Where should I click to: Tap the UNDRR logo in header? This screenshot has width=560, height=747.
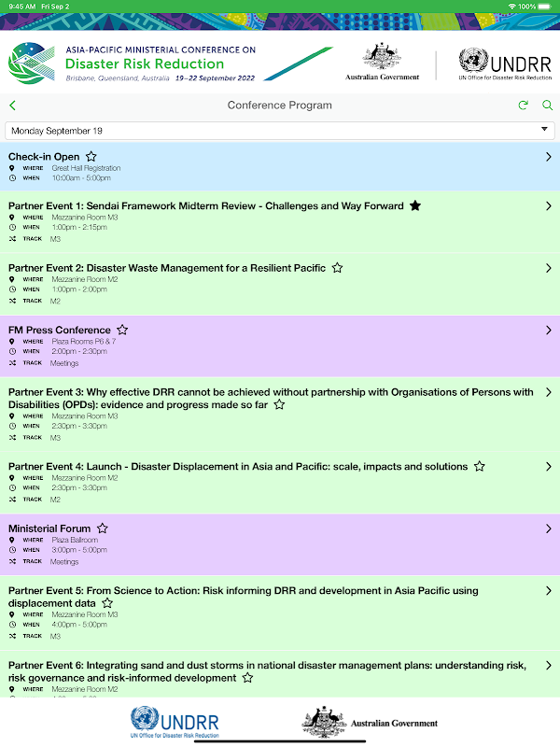click(505, 63)
